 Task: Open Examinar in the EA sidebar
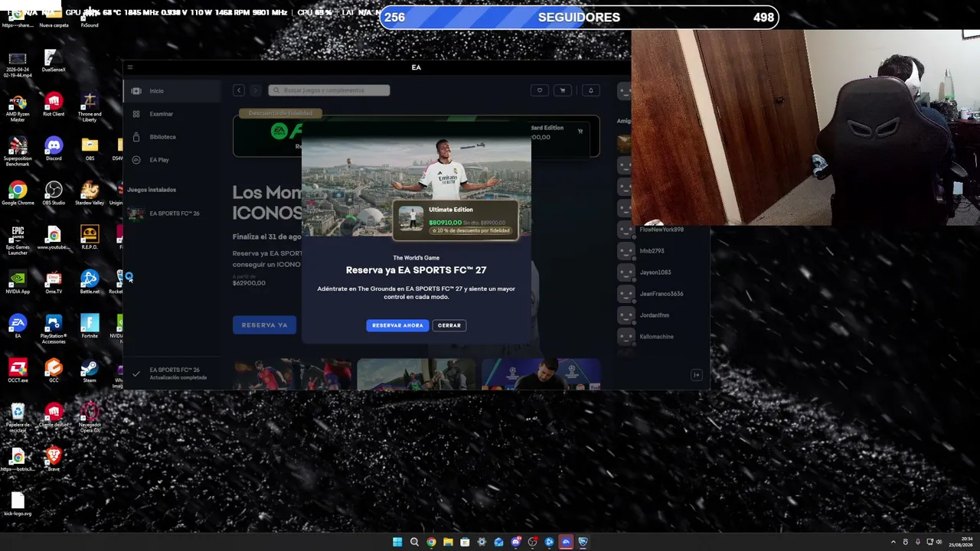(172, 114)
